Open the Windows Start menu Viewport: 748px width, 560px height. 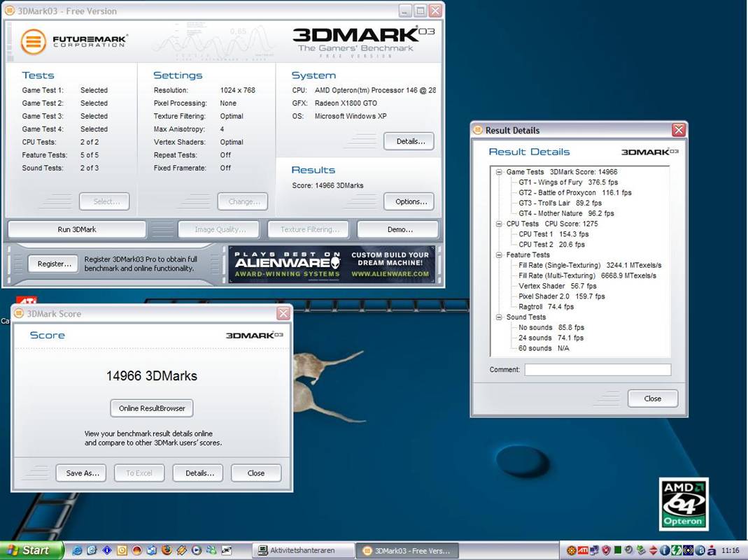31,550
